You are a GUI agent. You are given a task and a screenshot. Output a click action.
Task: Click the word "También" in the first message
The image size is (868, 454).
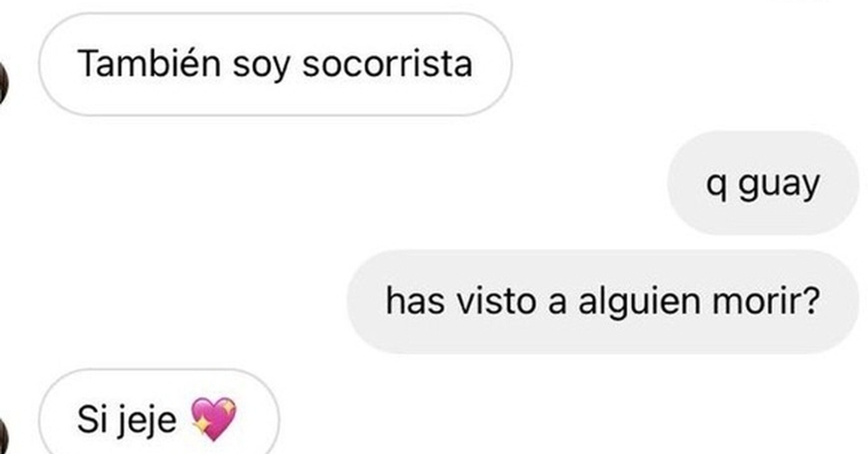(149, 63)
